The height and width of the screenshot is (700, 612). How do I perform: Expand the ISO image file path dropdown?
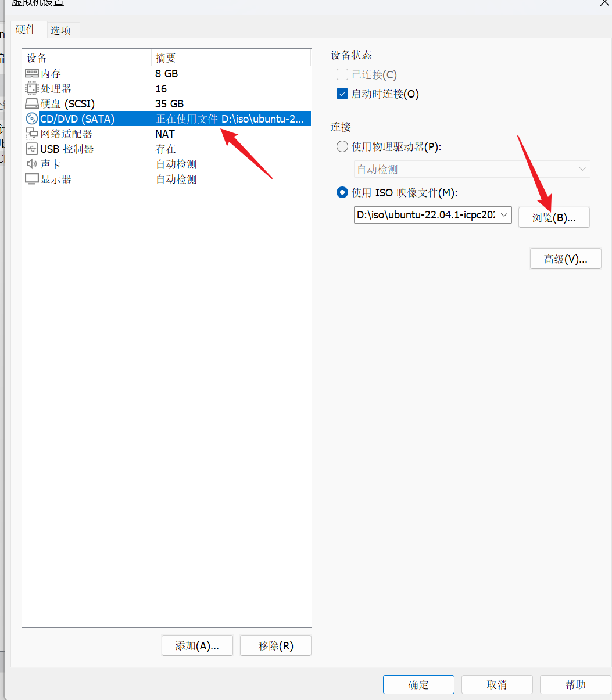[x=504, y=215]
